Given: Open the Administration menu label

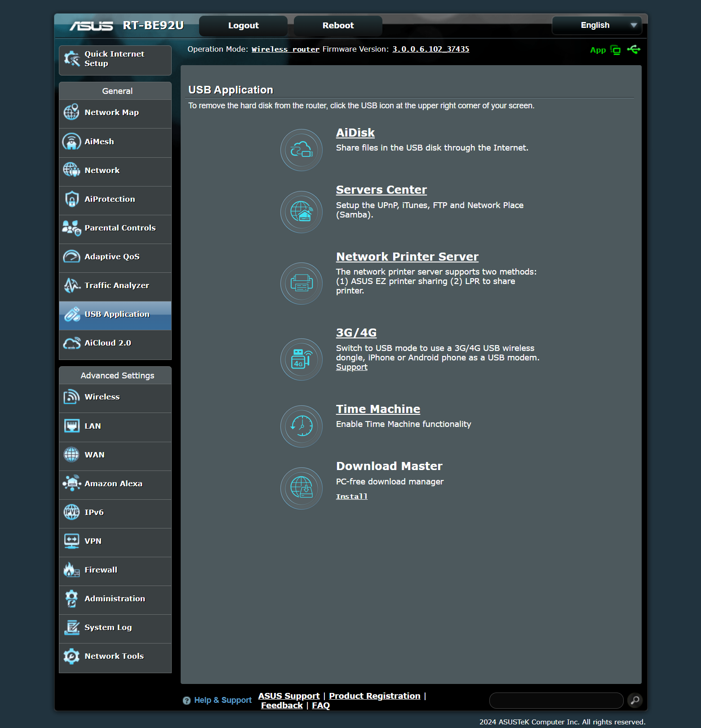Looking at the screenshot, I should [115, 599].
